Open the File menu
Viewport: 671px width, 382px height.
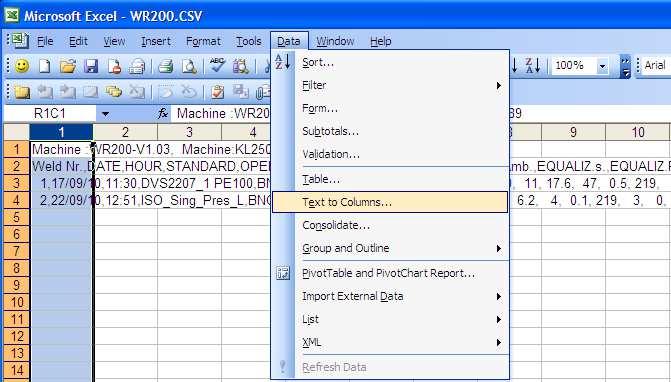tap(45, 41)
